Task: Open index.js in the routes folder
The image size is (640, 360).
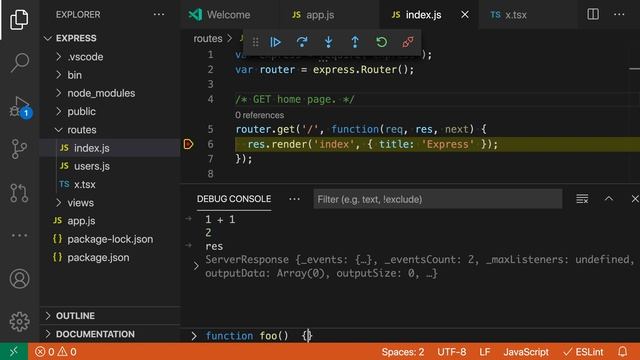Action: pos(110,148)
